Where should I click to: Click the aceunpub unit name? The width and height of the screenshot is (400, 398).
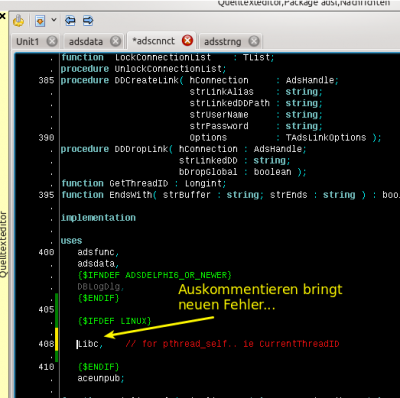pyautogui.click(x=99, y=378)
